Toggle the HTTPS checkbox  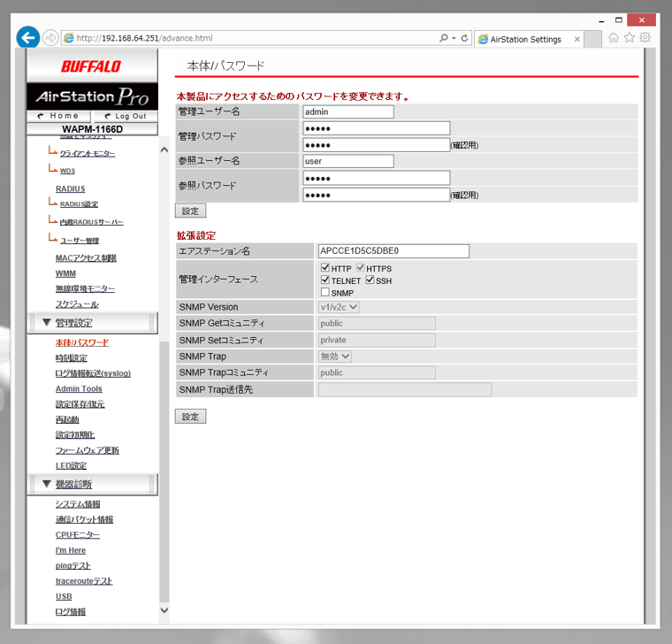(361, 267)
